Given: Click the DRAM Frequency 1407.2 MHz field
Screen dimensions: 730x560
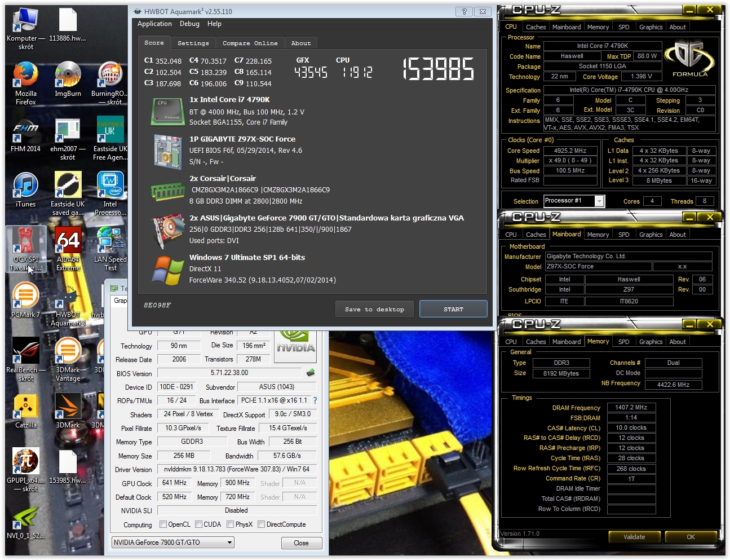Looking at the screenshot, I should click(631, 407).
